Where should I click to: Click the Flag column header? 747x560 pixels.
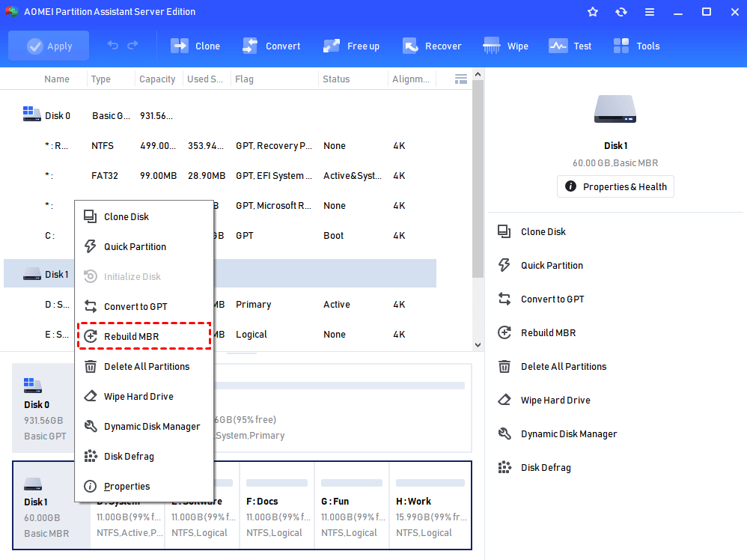tap(244, 79)
